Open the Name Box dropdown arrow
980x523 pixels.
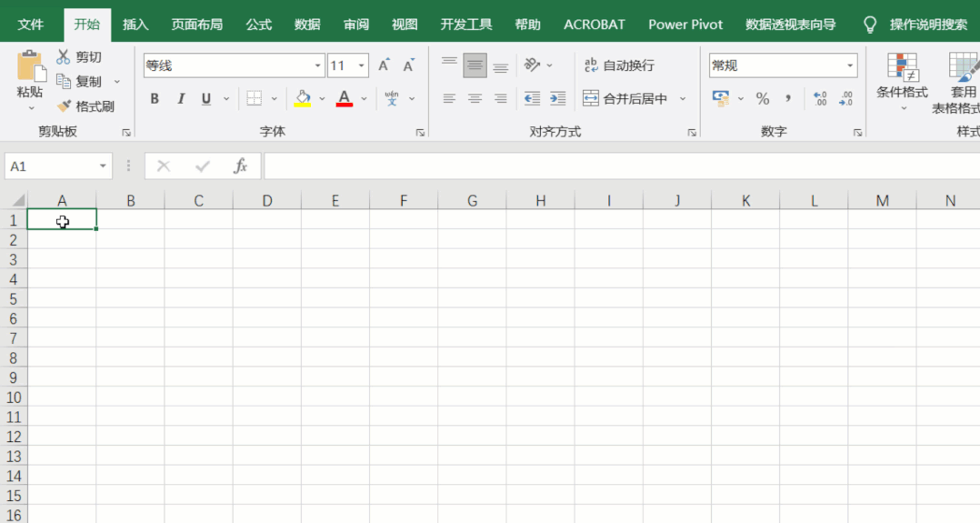(103, 166)
